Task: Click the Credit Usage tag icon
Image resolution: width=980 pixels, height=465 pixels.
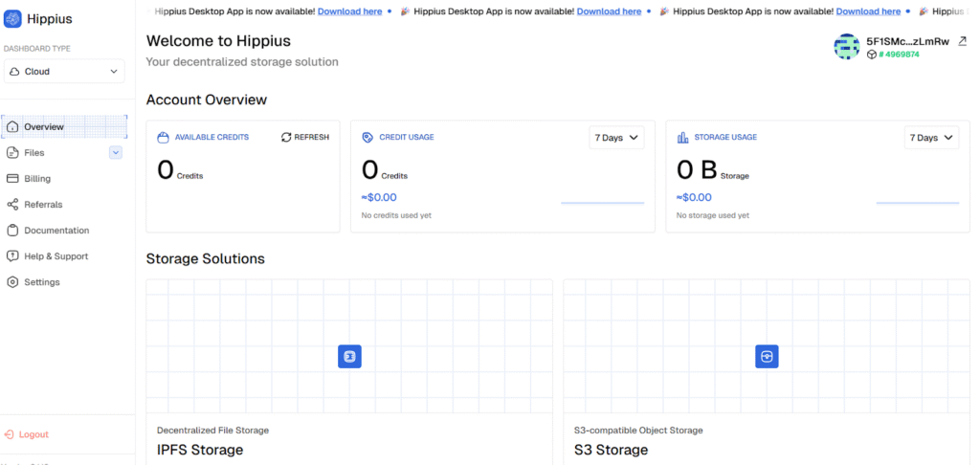Action: coord(367,138)
